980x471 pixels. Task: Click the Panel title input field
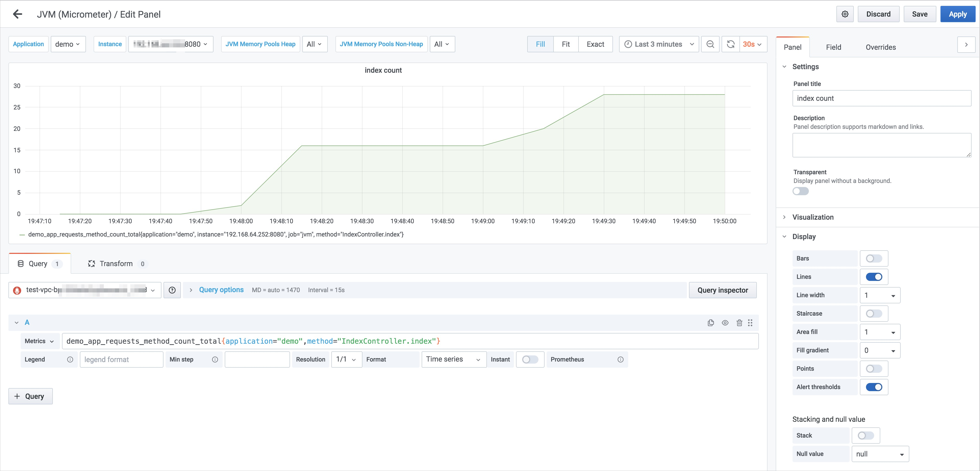(x=882, y=98)
